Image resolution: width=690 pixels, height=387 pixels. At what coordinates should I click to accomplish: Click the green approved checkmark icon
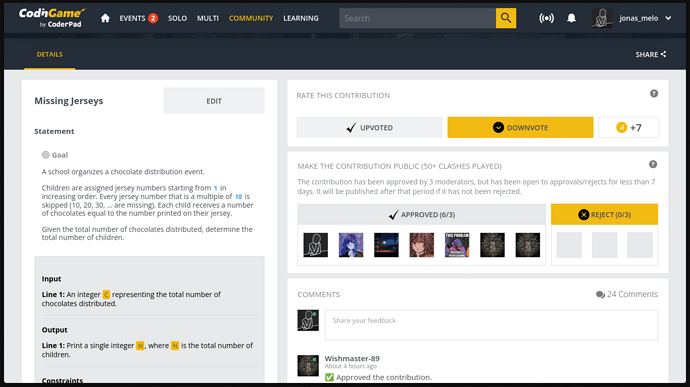click(329, 377)
